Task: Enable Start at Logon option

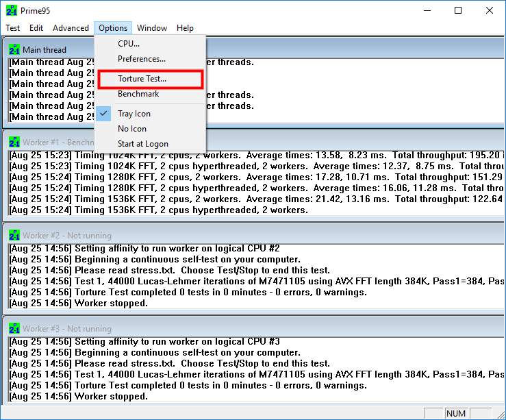Action: (142, 144)
